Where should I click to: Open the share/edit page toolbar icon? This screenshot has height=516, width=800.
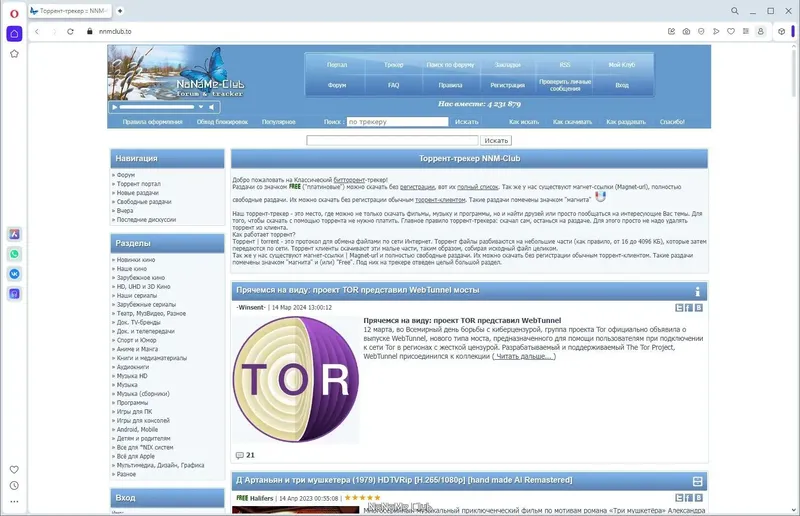point(671,31)
